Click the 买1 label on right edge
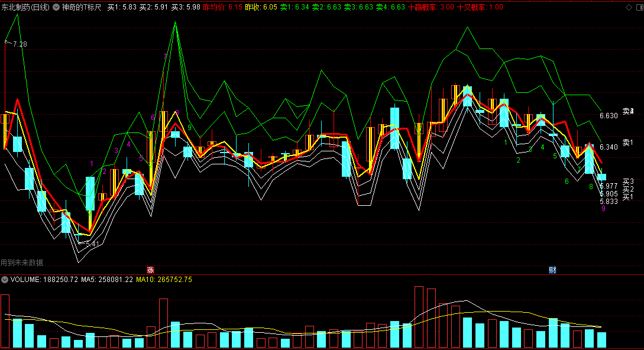The height and width of the screenshot is (350, 644). point(628,197)
